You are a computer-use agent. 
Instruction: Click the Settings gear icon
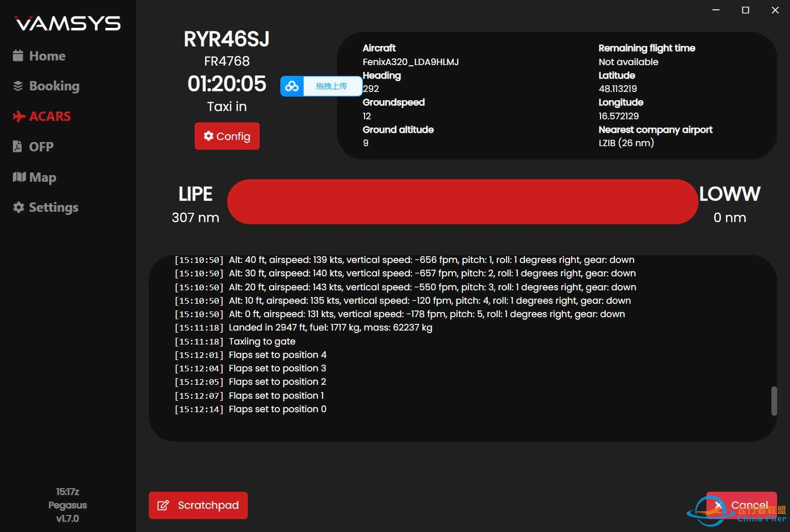[19, 207]
